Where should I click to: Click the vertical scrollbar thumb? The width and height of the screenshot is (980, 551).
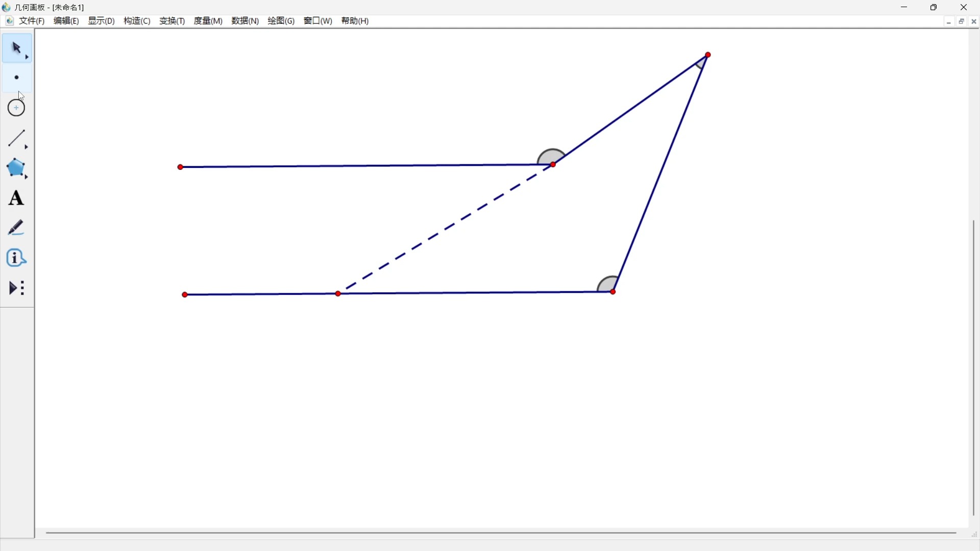point(974,367)
